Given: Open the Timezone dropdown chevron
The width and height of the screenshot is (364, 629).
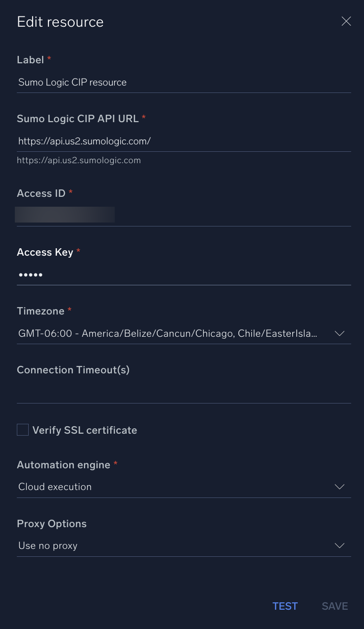Looking at the screenshot, I should [x=339, y=333].
